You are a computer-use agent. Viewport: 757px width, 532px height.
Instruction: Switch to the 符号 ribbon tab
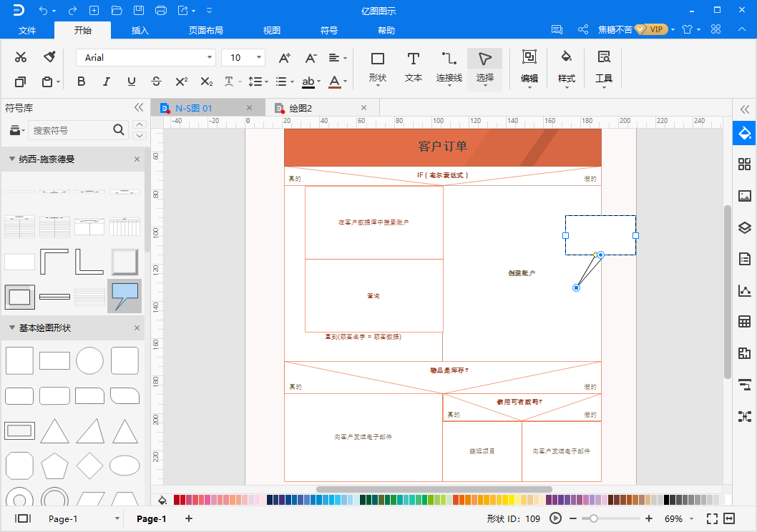coord(329,30)
